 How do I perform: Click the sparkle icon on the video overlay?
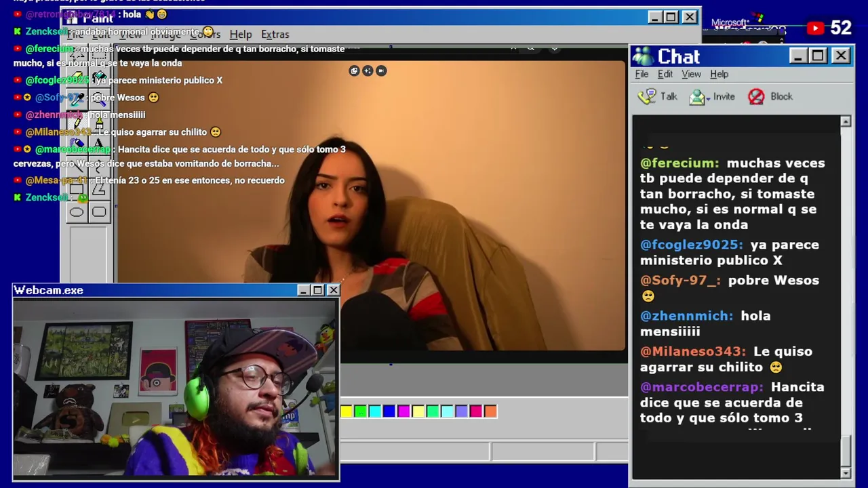click(368, 70)
